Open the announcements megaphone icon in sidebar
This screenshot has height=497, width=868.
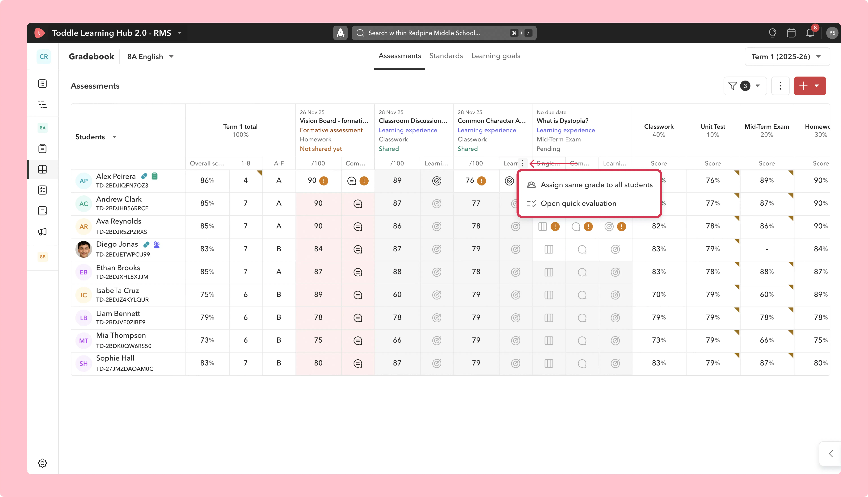(42, 232)
